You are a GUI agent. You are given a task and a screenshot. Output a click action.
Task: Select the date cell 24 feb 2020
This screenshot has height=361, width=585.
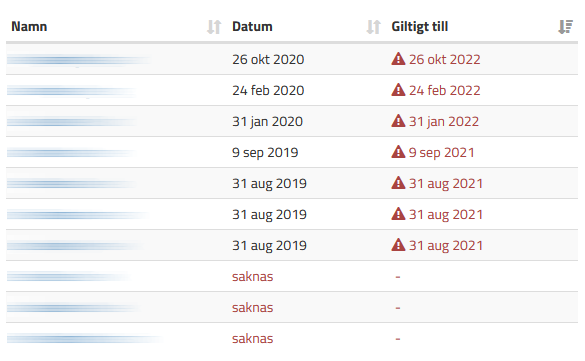point(268,90)
